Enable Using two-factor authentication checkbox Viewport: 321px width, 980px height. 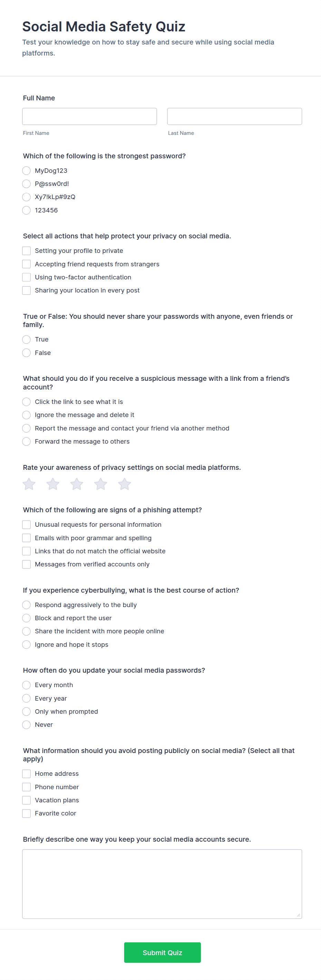pos(26,277)
